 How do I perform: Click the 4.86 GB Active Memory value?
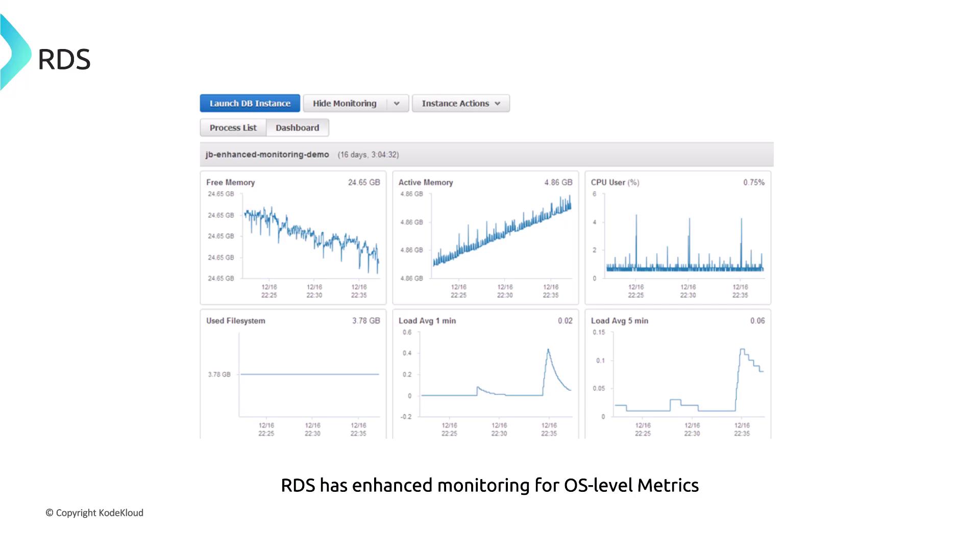coord(558,183)
